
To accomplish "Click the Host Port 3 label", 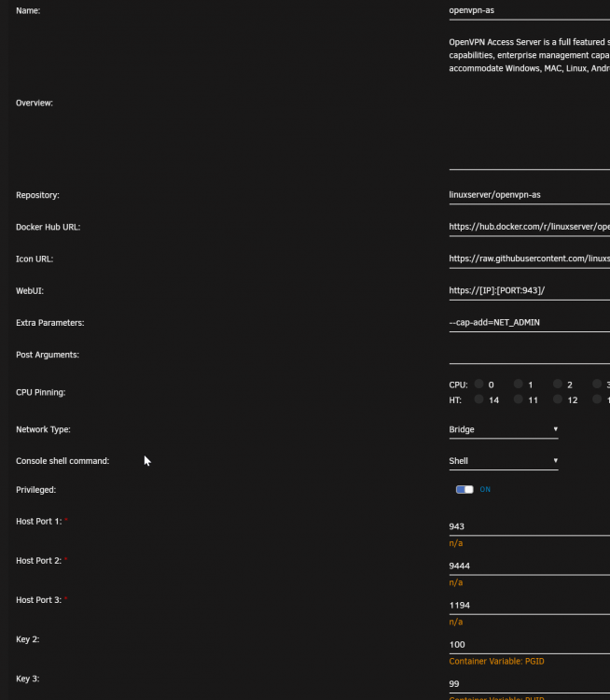I will pos(39,600).
